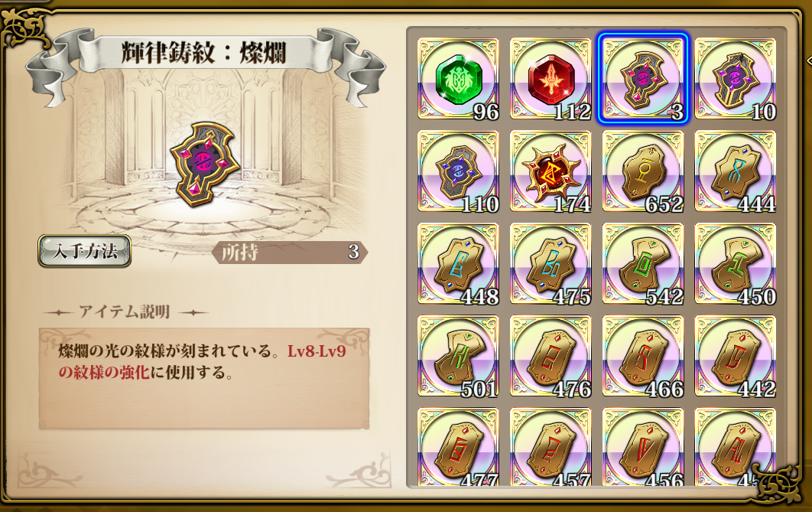Select the green gem item with 96
This screenshot has width=812, height=512.
[458, 79]
